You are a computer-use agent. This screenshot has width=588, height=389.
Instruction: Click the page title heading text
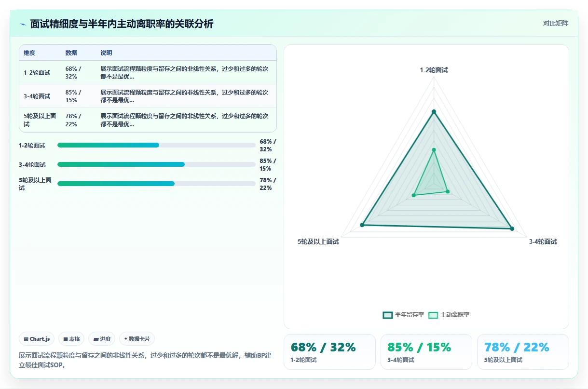(x=122, y=24)
